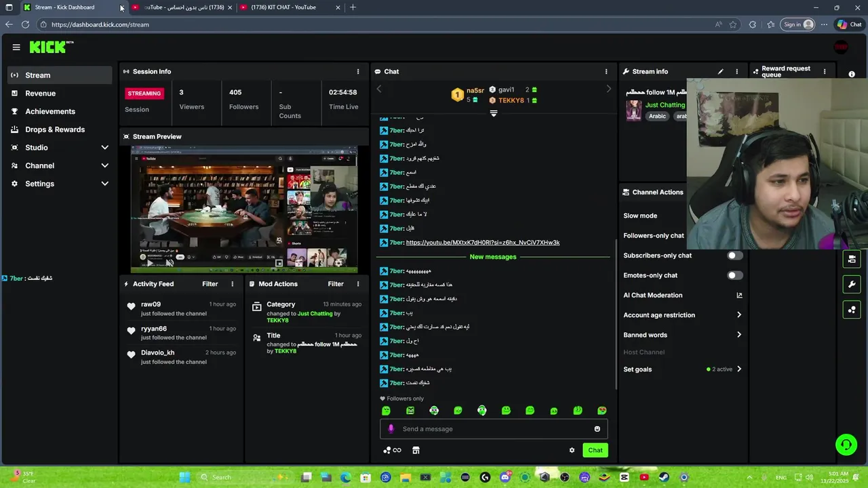Click the Stream Preview video thumbnail
This screenshot has height=488, width=868.
coord(244,209)
